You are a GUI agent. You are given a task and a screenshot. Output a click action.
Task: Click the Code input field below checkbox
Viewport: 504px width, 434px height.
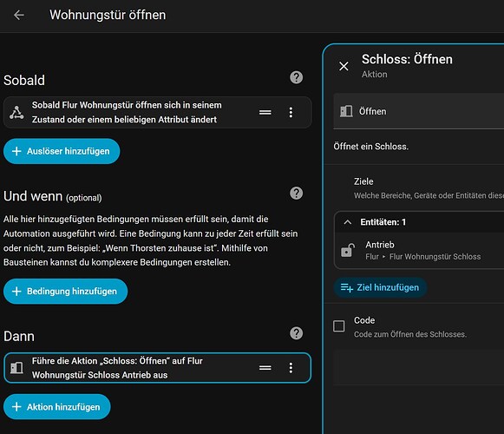click(418, 367)
